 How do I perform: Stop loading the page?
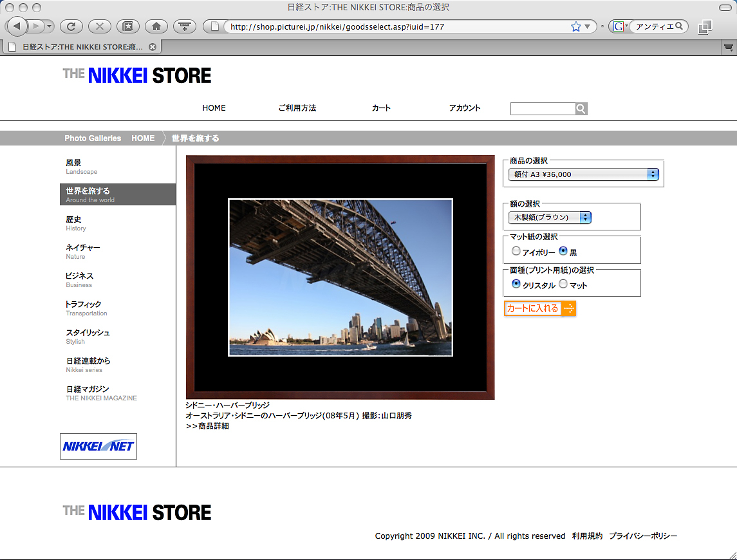[x=100, y=26]
